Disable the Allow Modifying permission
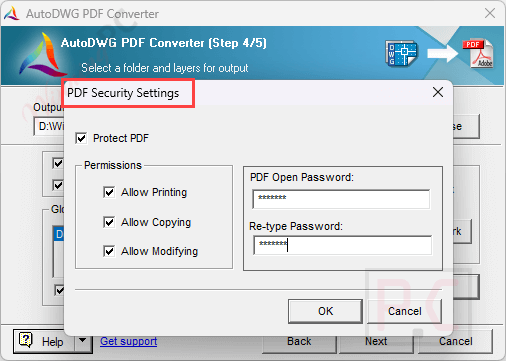The image size is (506, 361). coord(109,251)
